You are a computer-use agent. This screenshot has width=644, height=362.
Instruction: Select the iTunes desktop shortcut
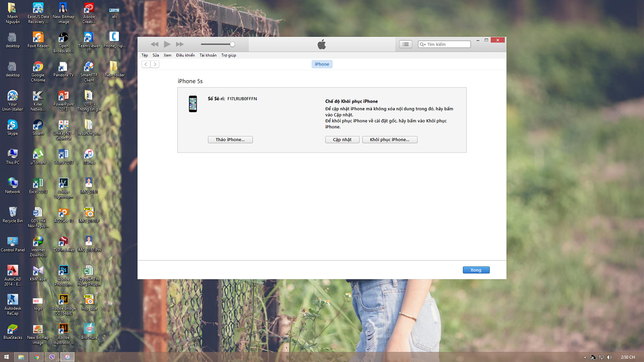point(89,156)
